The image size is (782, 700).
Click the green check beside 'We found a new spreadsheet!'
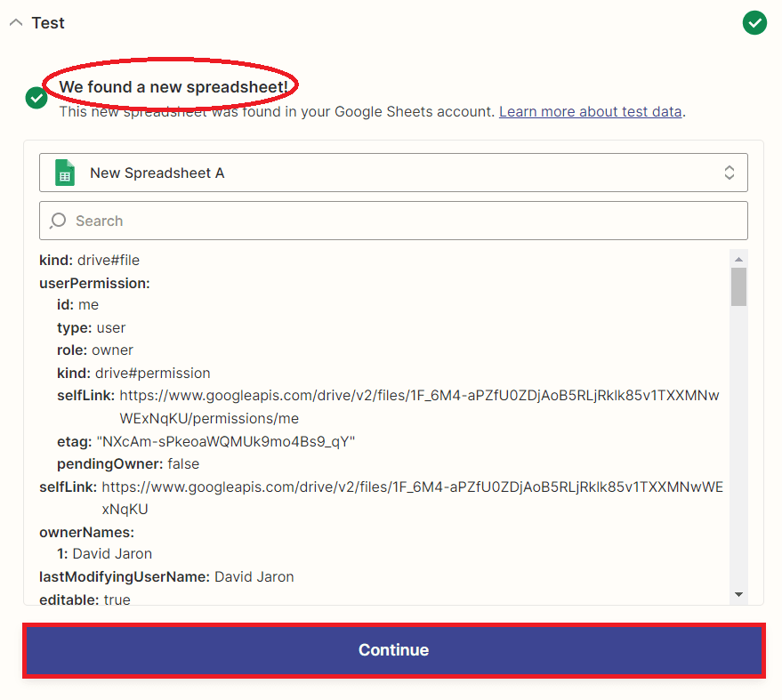click(36, 98)
